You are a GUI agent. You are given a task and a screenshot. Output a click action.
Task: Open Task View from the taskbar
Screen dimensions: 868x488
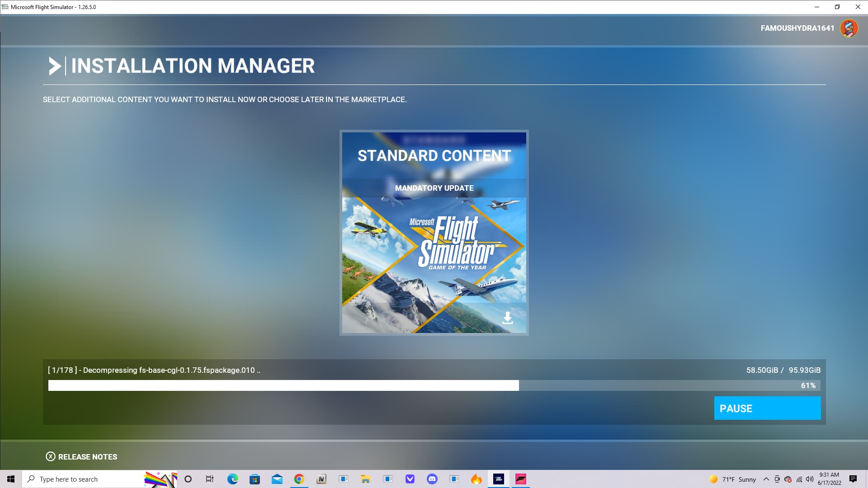[210, 479]
